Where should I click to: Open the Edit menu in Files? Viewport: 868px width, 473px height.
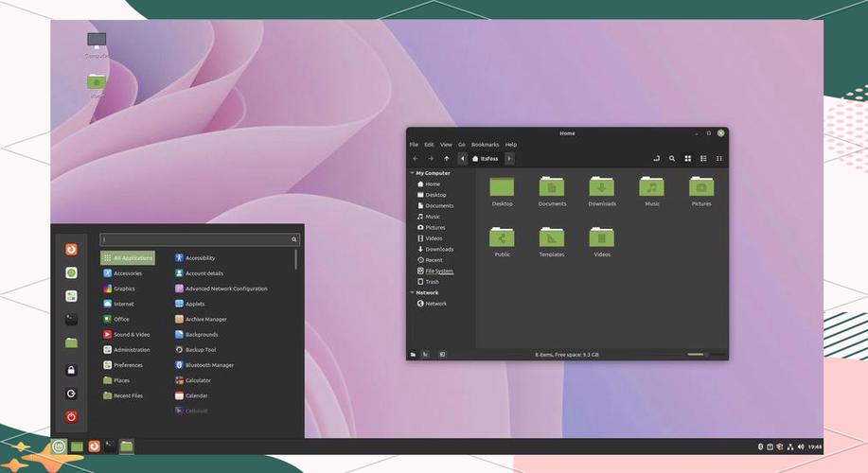429,145
